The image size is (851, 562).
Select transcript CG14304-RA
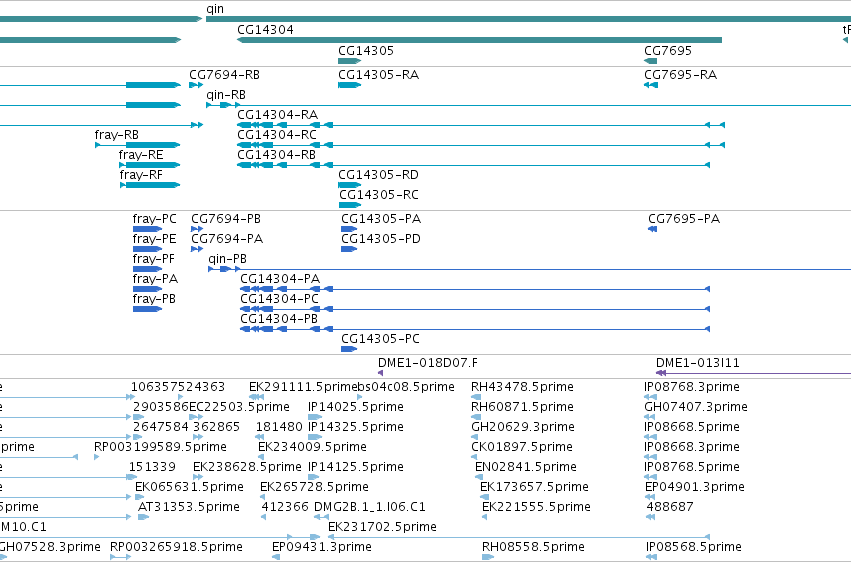[x=277, y=114]
